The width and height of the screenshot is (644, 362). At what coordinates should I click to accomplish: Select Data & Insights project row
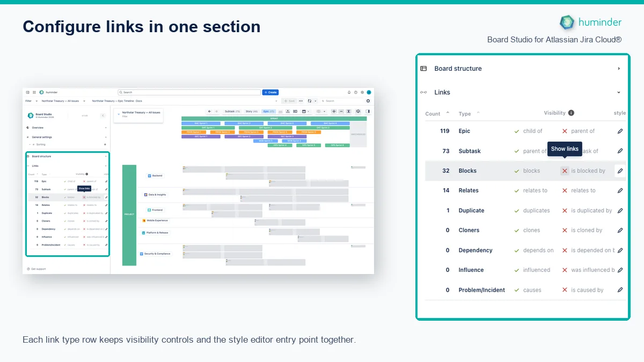pos(155,195)
